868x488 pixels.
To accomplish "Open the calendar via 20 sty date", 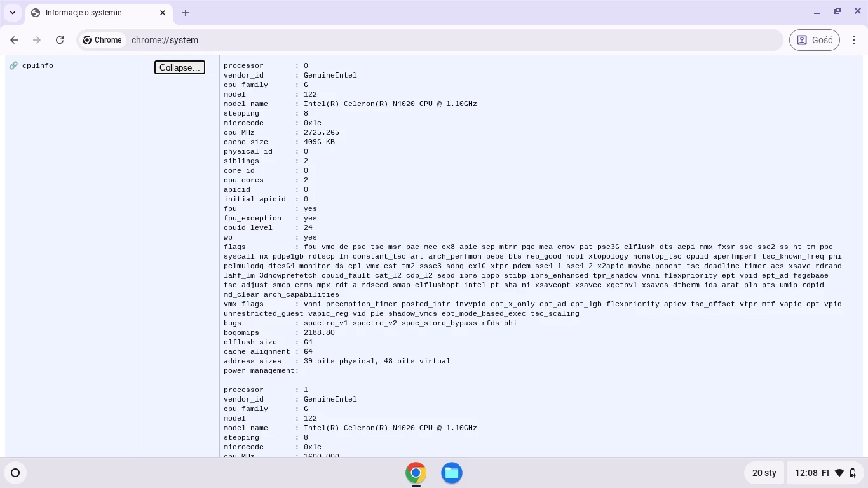I will [764, 473].
